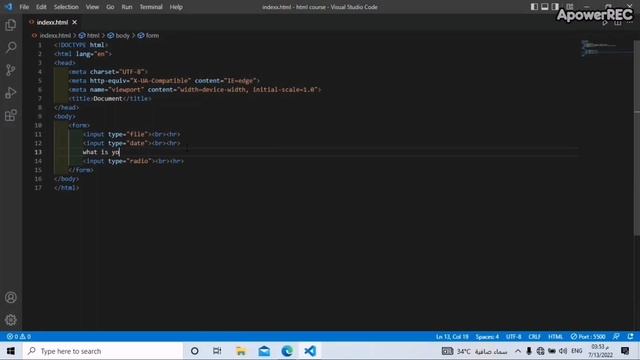Open the File menu
This screenshot has height=360, width=640.
24,7
